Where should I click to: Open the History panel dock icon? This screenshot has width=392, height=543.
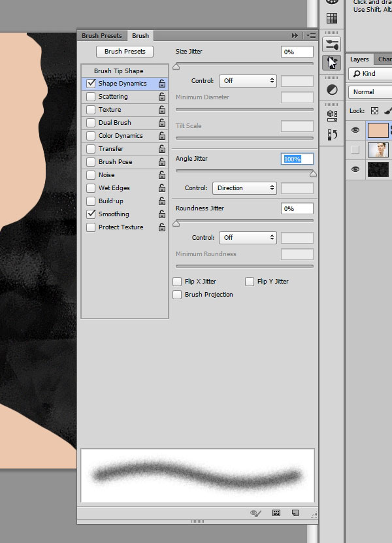tap(332, 134)
